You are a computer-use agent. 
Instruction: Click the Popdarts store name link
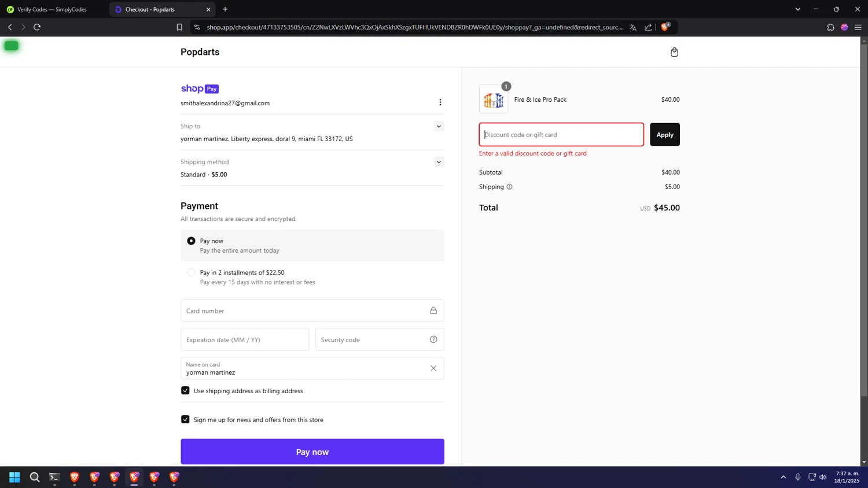[200, 52]
